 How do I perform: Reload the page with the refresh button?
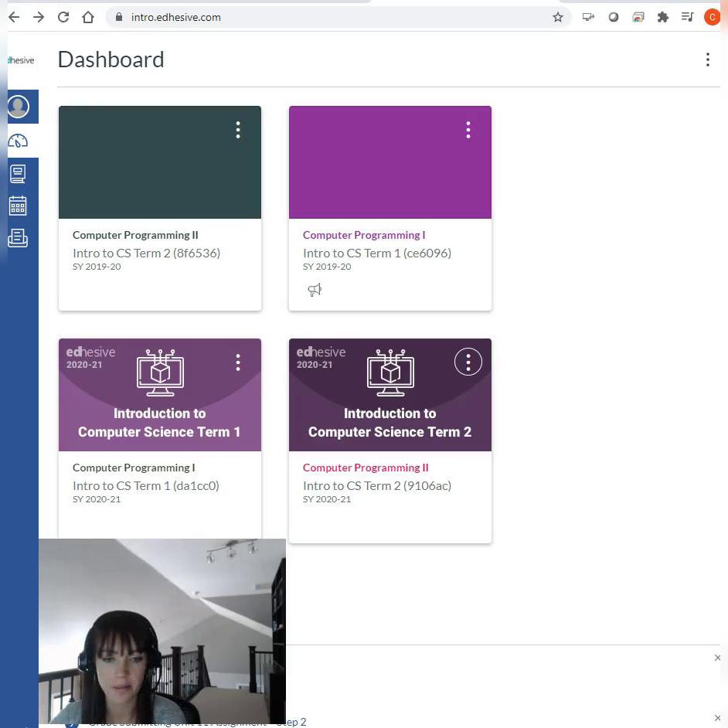[63, 17]
